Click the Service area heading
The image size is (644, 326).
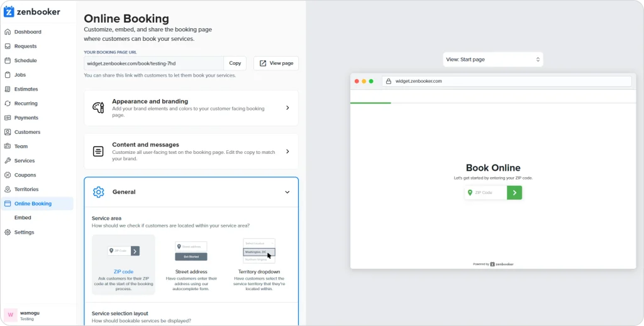click(x=106, y=218)
